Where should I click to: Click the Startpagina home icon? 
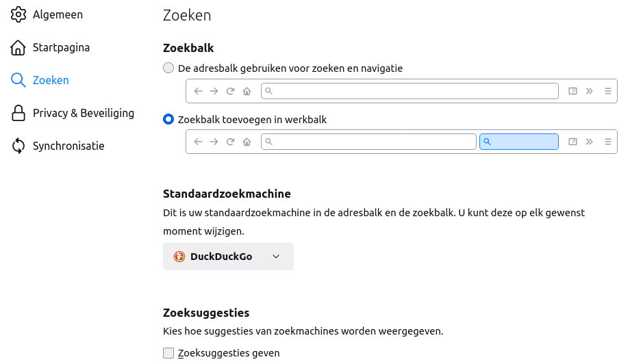click(18, 47)
